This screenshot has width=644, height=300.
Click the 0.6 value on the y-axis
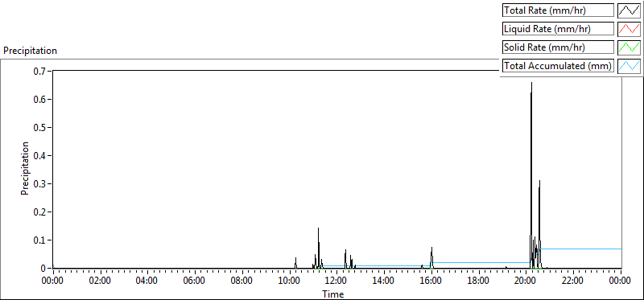pyautogui.click(x=40, y=99)
